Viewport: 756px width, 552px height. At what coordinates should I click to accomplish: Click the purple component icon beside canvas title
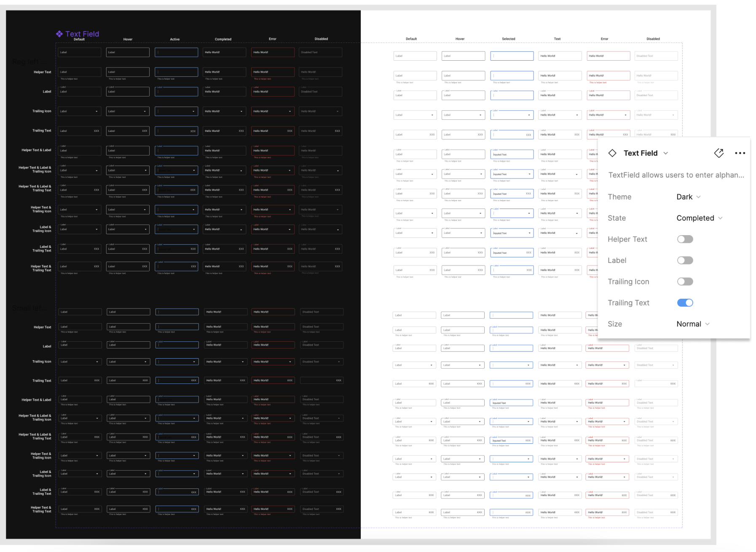(59, 34)
